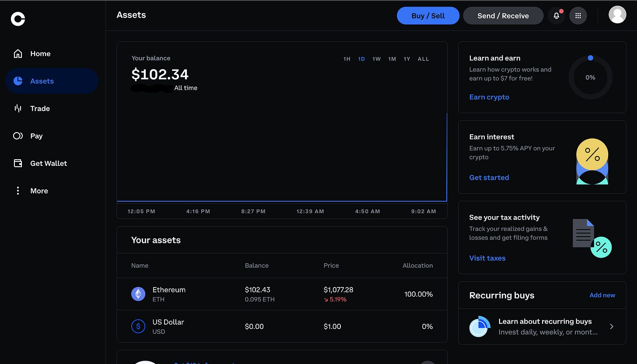This screenshot has height=364, width=637.
Task: Open the Pay sidebar item
Action: pyautogui.click(x=52, y=136)
